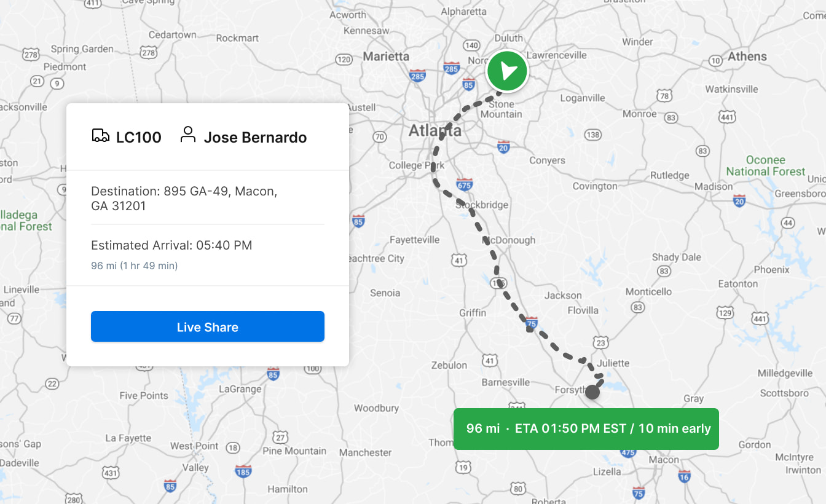
Task: Click the 96 mi trip duration text
Action: pyautogui.click(x=134, y=266)
